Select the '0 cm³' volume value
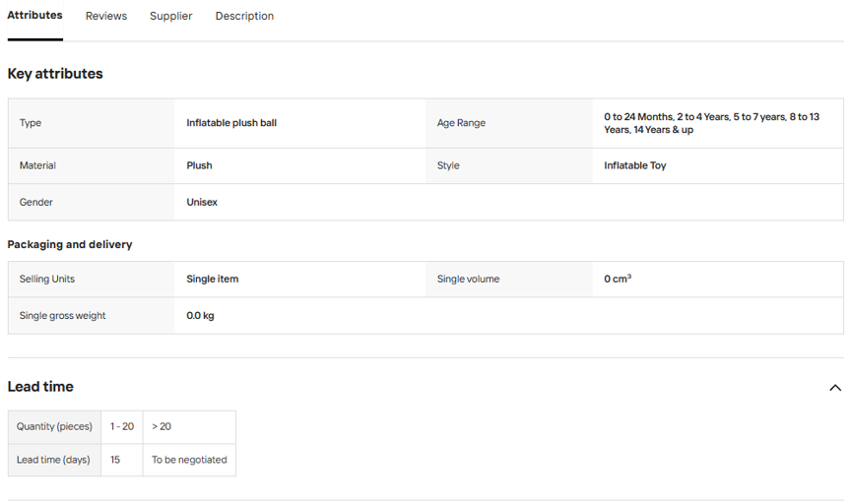The image size is (851, 504). click(x=618, y=279)
